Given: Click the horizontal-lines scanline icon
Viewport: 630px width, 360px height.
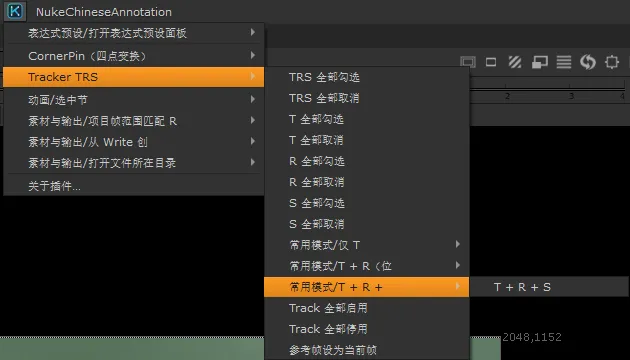Looking at the screenshot, I should pyautogui.click(x=564, y=62).
